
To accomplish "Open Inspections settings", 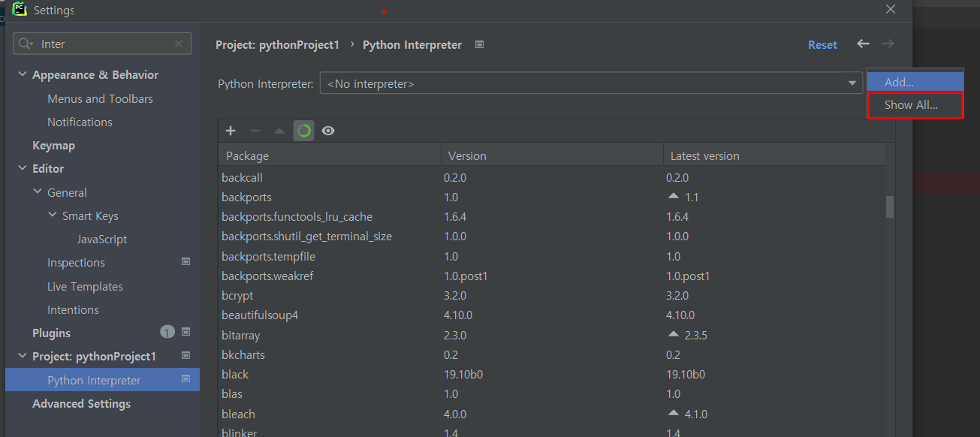I will pos(76,262).
